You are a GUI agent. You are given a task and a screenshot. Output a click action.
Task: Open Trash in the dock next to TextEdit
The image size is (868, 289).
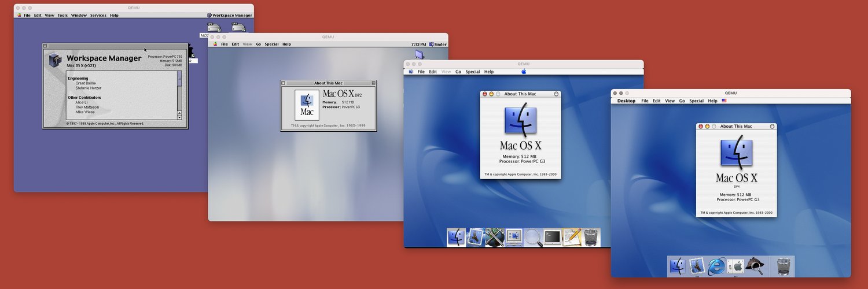(x=590, y=237)
